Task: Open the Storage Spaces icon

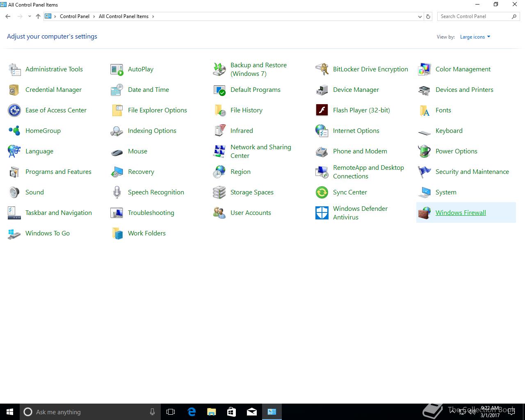Action: pyautogui.click(x=219, y=192)
